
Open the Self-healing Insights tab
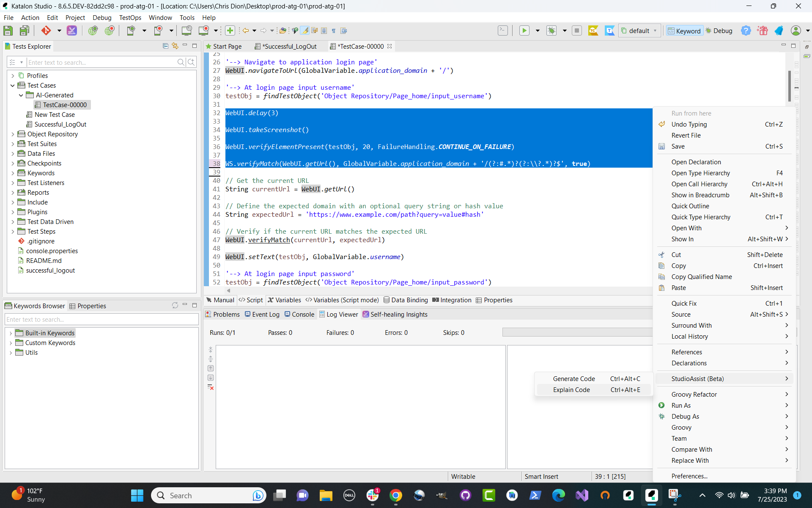point(395,315)
